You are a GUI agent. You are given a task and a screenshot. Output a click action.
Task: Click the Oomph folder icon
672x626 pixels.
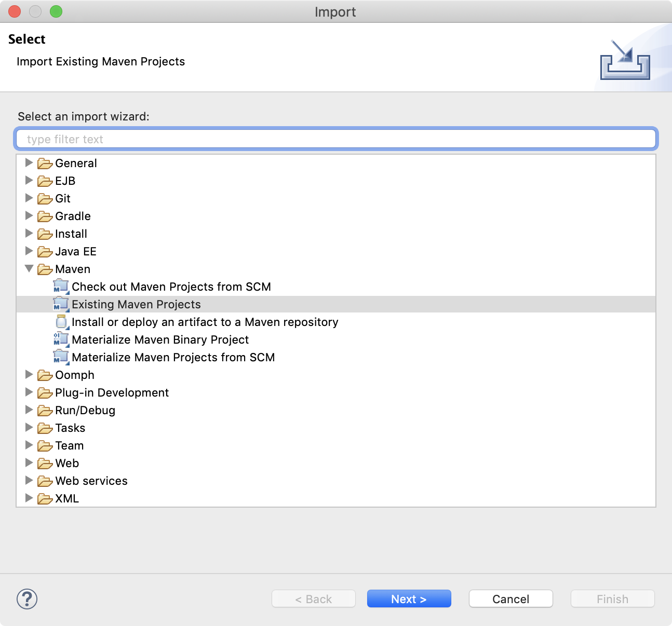point(45,375)
